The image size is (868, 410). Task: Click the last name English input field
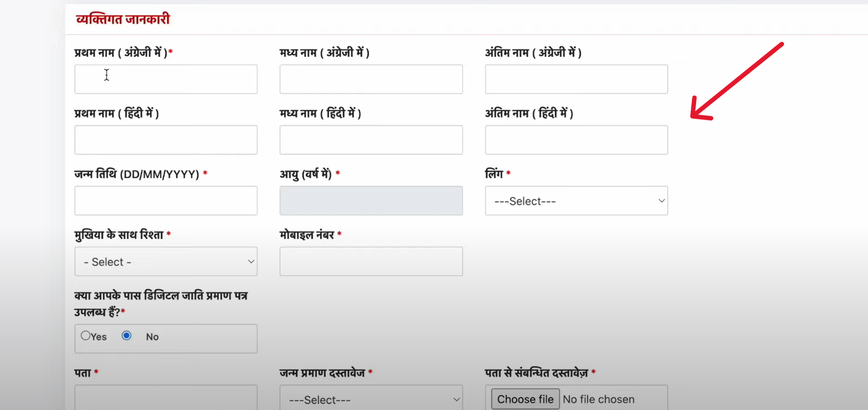coord(576,79)
